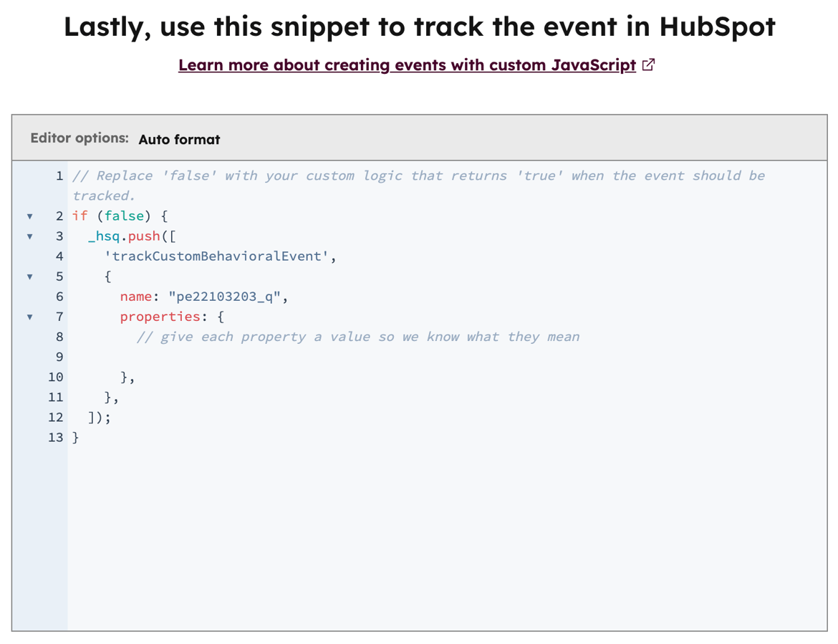This screenshot has width=838, height=644.
Task: Click the 'give each property a value' comment
Action: pyautogui.click(x=358, y=337)
